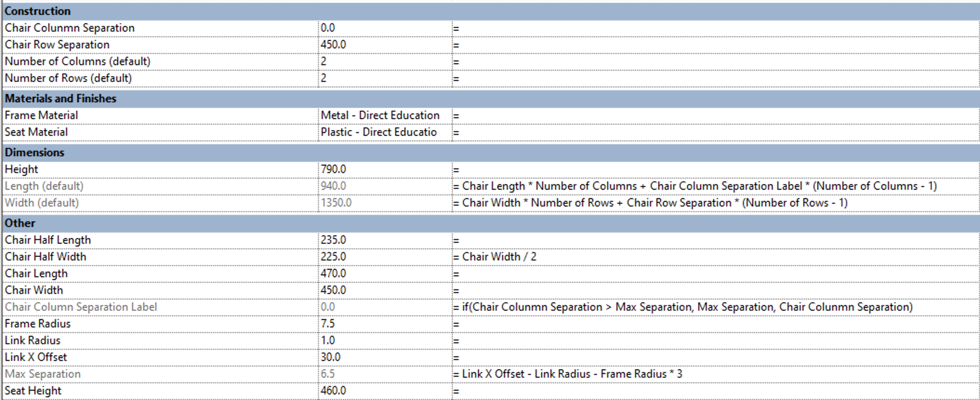Click the Width (default) formula cell
Screen dimensions: 980x400
pyautogui.click(x=716, y=203)
